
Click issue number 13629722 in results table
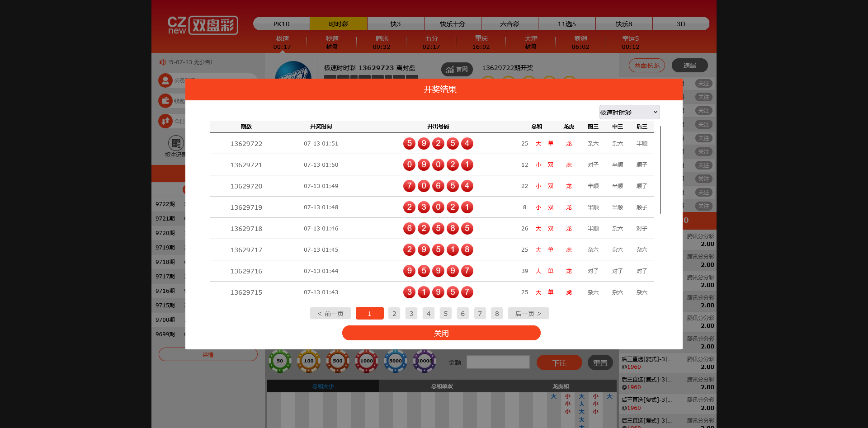click(246, 143)
